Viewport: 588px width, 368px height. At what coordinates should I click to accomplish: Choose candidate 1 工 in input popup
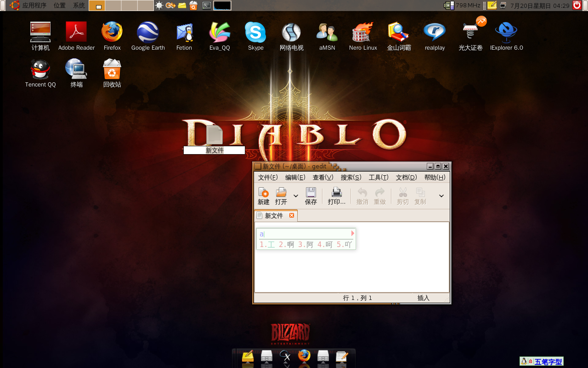click(x=267, y=245)
